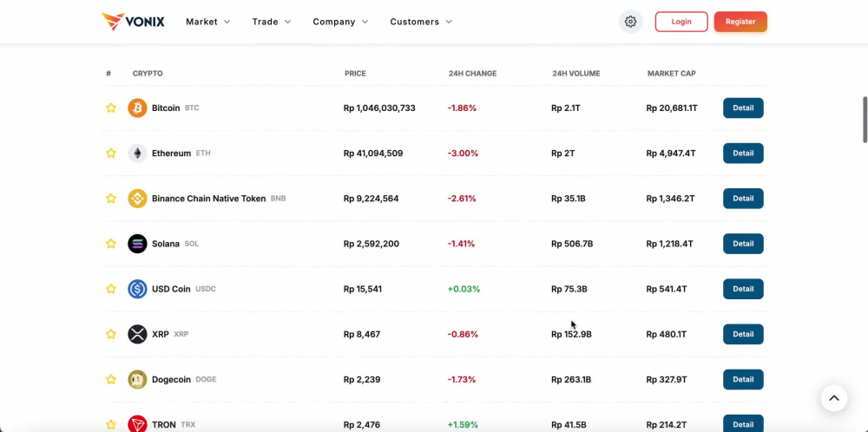Expand the Market dropdown menu
This screenshot has width=868, height=432.
[208, 22]
